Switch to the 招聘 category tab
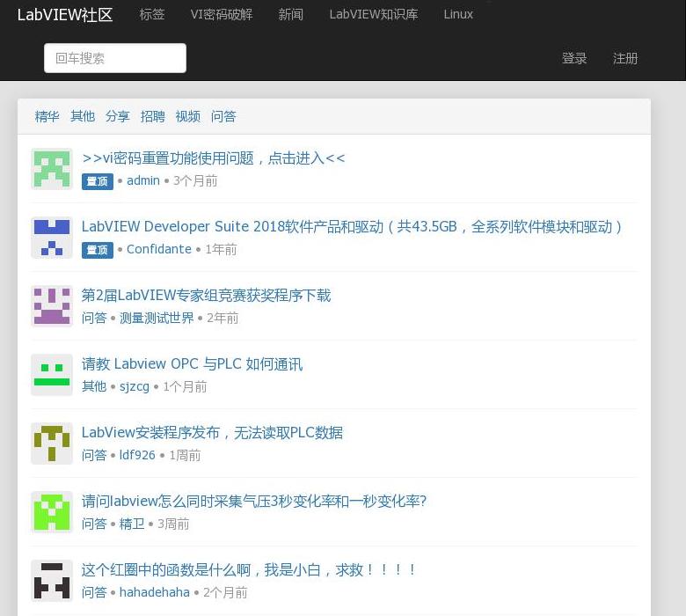The image size is (686, 616). 152,116
